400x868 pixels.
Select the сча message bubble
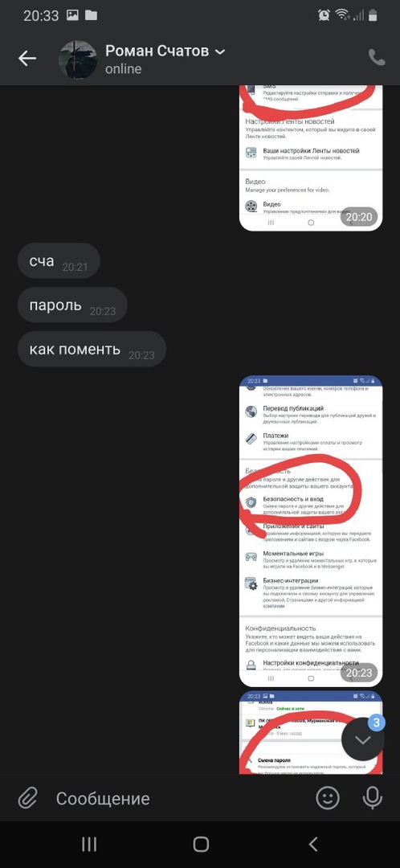tap(59, 260)
